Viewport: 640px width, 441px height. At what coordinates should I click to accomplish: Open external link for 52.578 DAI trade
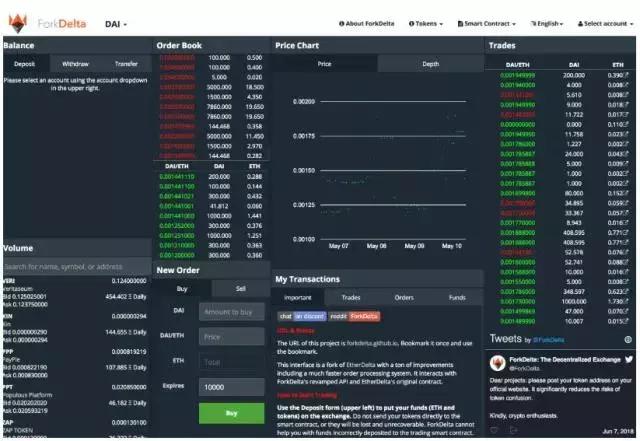626,252
